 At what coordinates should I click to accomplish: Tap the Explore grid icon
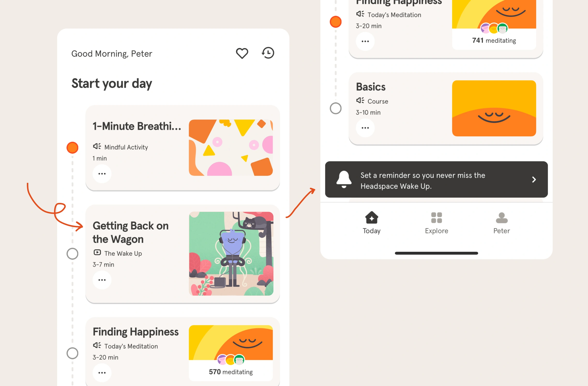tap(437, 218)
